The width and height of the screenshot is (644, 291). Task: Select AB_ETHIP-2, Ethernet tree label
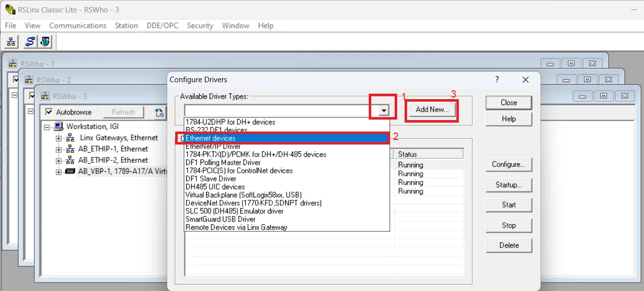coord(113,160)
